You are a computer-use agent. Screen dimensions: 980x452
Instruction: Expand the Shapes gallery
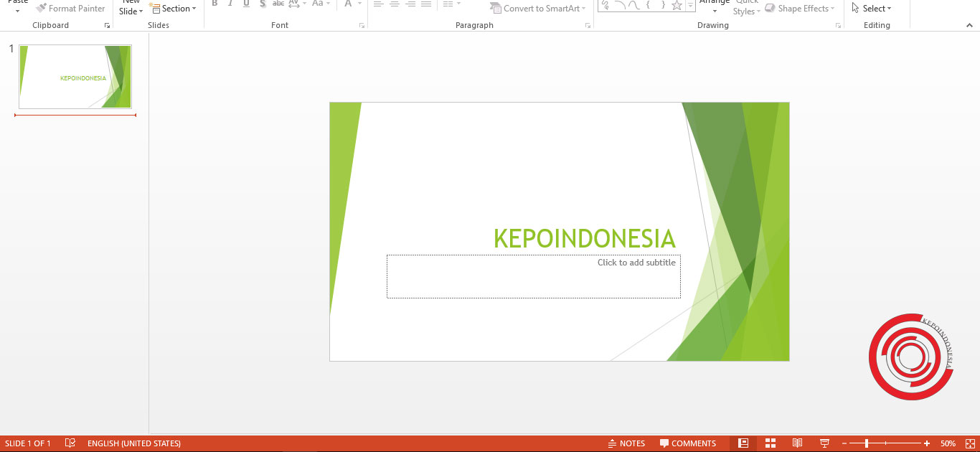pos(690,6)
